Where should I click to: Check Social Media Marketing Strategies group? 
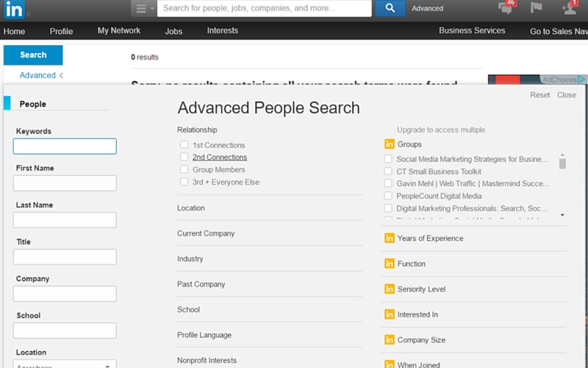388,159
